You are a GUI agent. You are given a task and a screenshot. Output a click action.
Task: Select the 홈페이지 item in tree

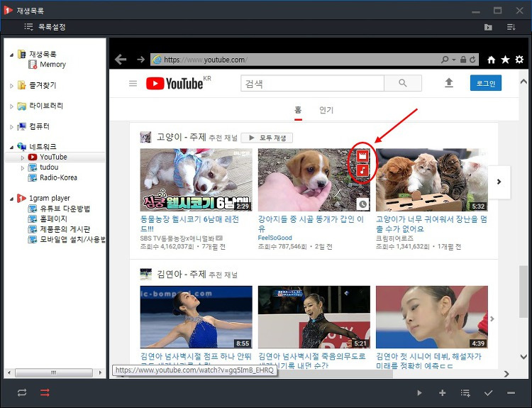coord(53,219)
